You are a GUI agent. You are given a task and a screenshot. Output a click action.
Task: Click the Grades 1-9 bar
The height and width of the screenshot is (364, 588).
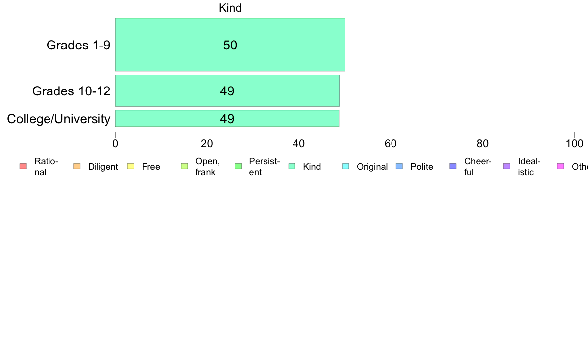click(230, 45)
